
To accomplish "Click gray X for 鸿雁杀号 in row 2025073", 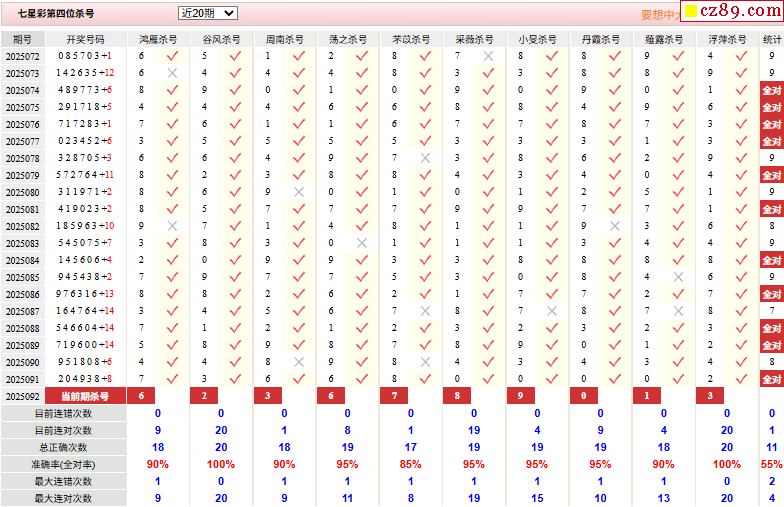I will pos(172,73).
